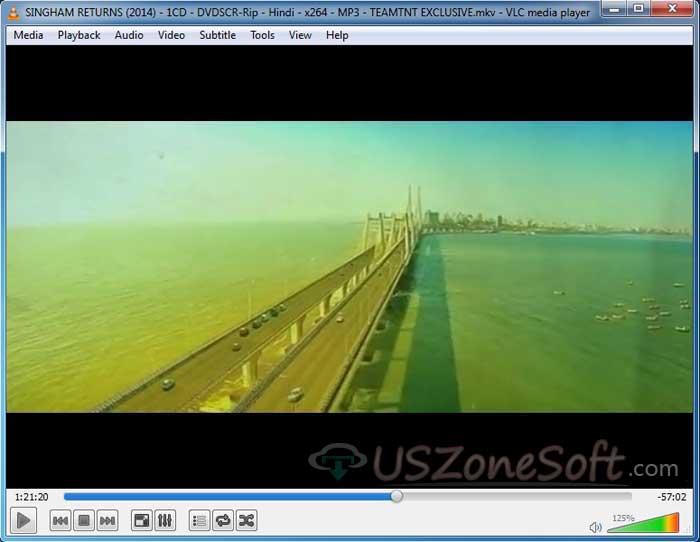Minimize the VLC window
This screenshot has height=542, width=700.
point(614,8)
